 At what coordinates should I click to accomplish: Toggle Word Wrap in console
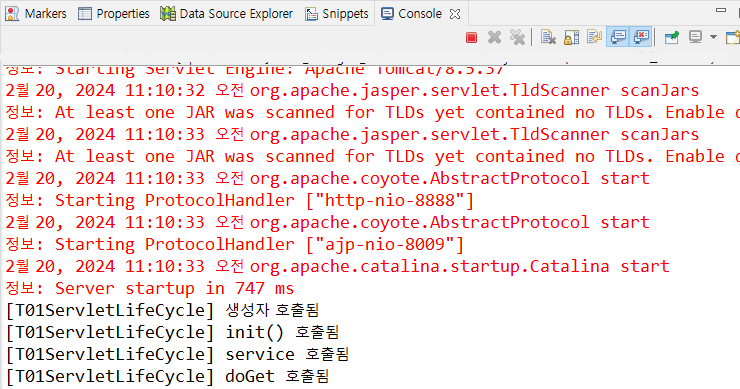[x=594, y=37]
